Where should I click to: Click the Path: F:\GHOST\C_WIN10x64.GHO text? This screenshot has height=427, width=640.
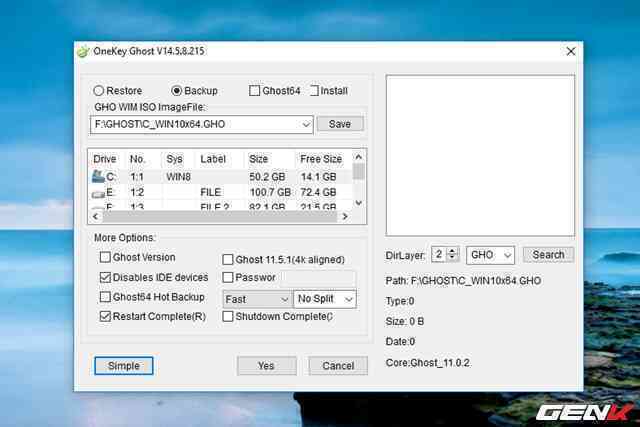pos(463,281)
